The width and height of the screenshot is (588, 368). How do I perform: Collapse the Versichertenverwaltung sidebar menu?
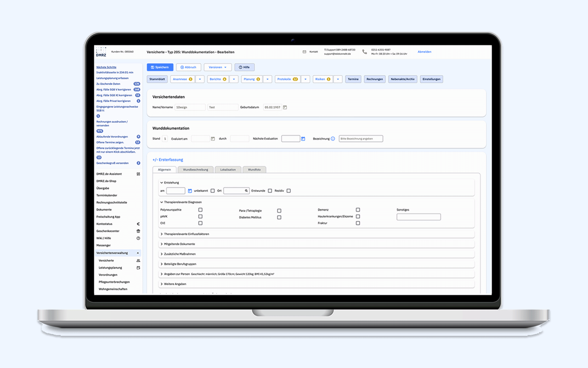click(138, 253)
